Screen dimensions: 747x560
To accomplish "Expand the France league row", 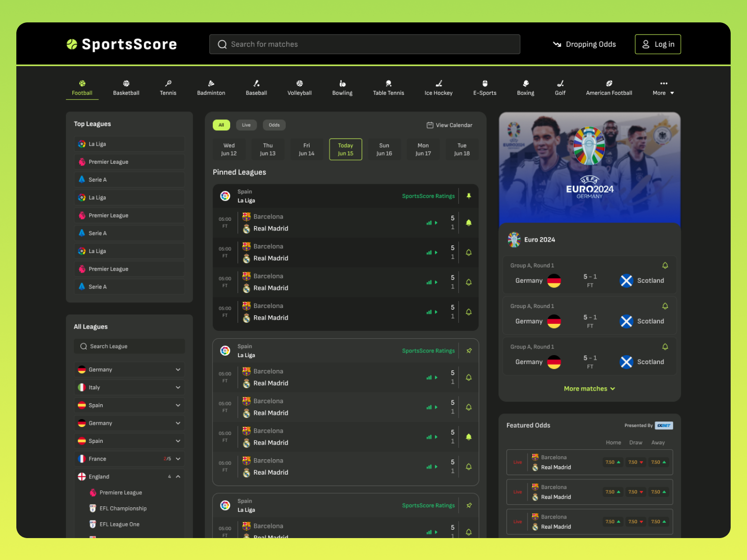I will click(130, 459).
